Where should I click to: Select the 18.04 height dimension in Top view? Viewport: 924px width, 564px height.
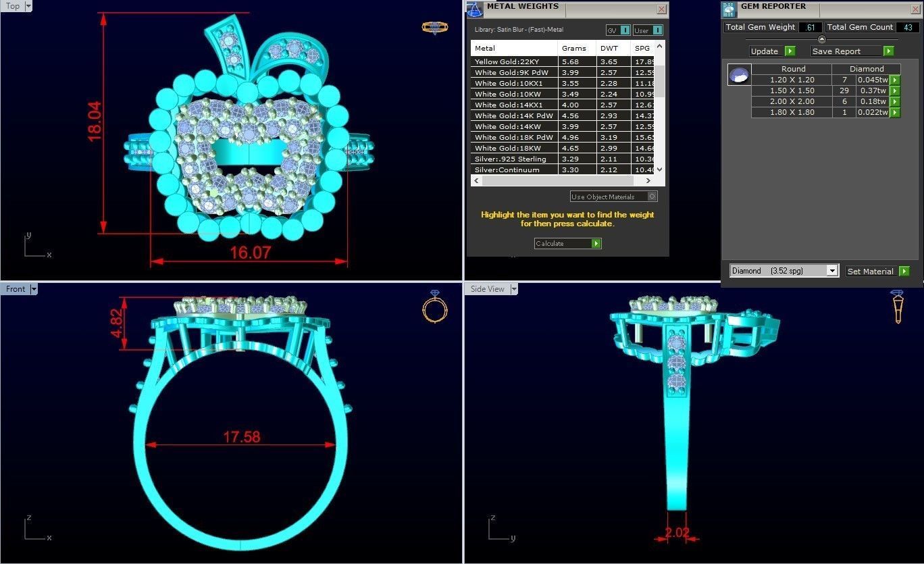pyautogui.click(x=94, y=121)
